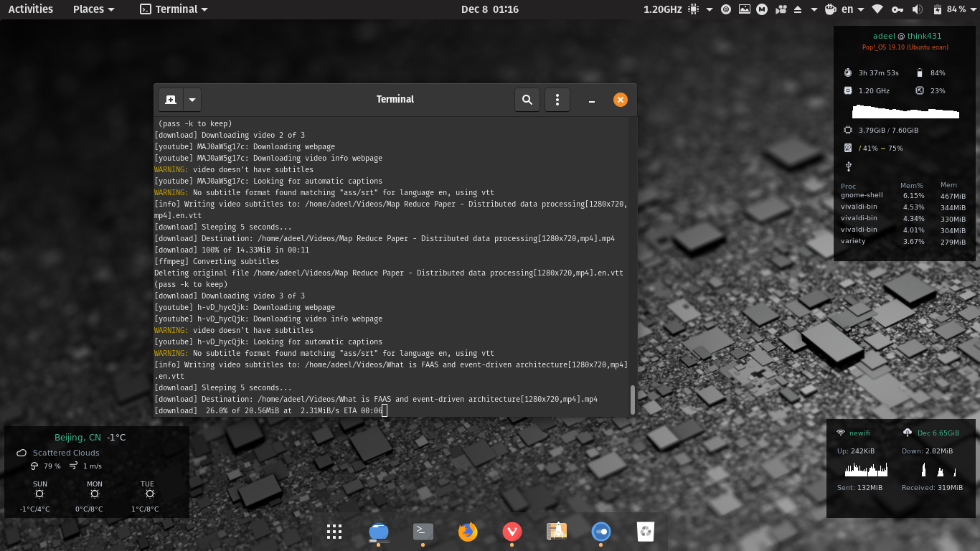Open Vivaldi browser from the dock
This screenshot has height=551, width=980.
(x=512, y=532)
